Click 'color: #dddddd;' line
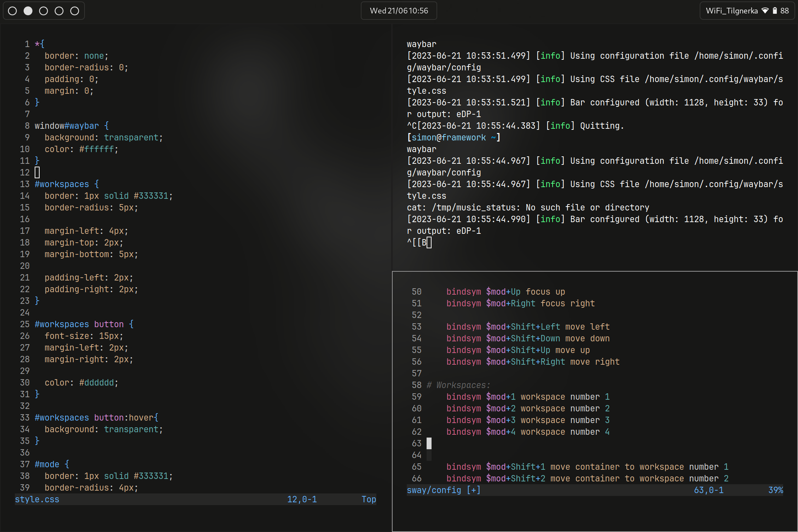This screenshot has height=532, width=798. click(x=81, y=383)
